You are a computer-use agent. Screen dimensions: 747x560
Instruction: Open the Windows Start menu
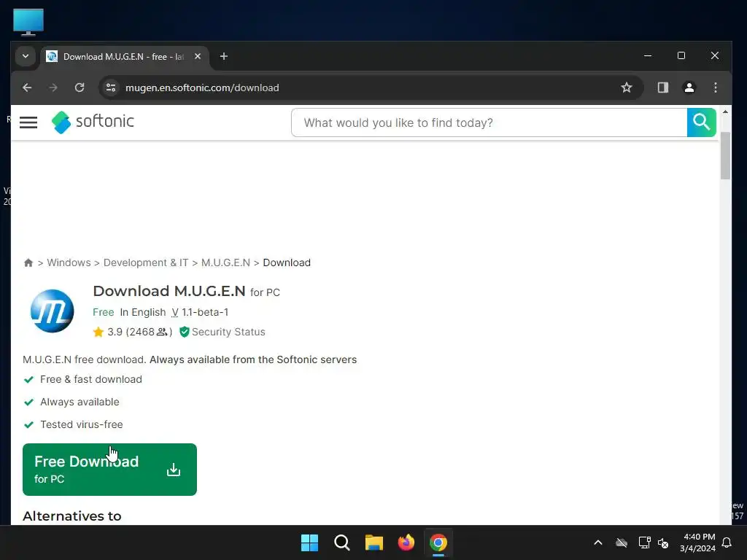(x=309, y=542)
